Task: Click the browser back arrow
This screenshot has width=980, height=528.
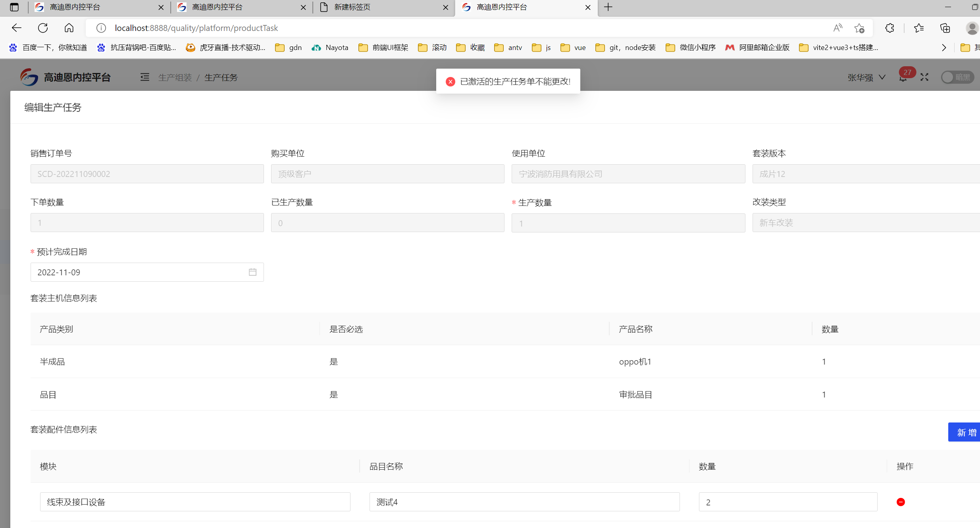Action: coord(17,28)
